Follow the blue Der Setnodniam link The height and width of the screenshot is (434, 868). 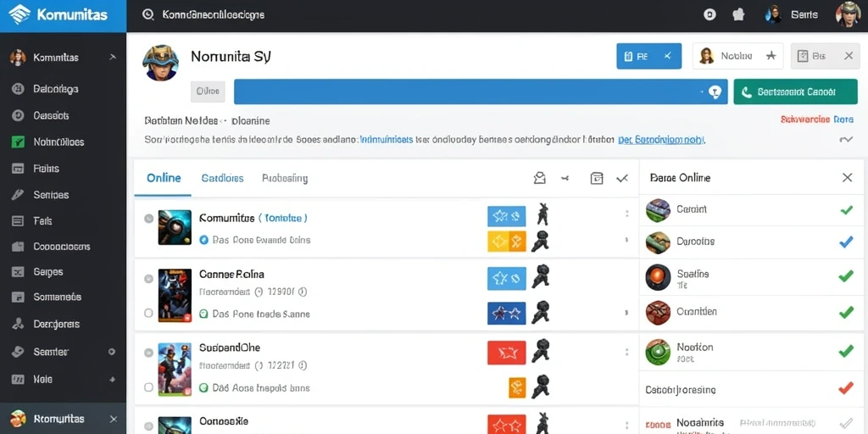(x=661, y=140)
